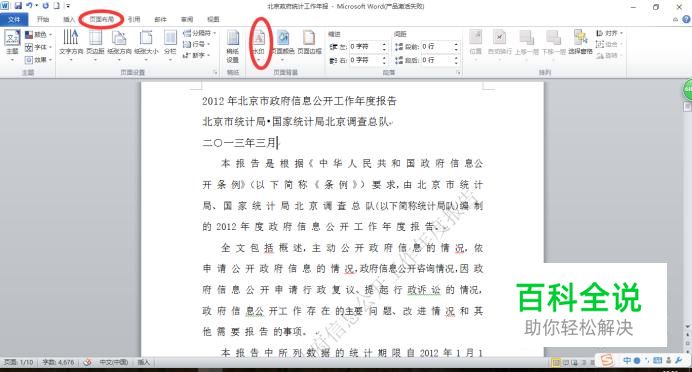The image size is (692, 372).
Task: Open the Page Setup dialog launcher
Action: click(x=216, y=72)
